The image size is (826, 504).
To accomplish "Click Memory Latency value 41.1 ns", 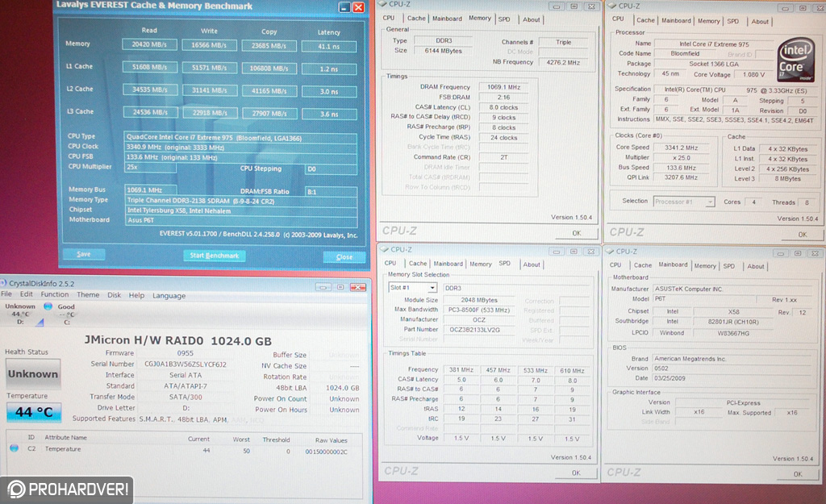I will [329, 46].
